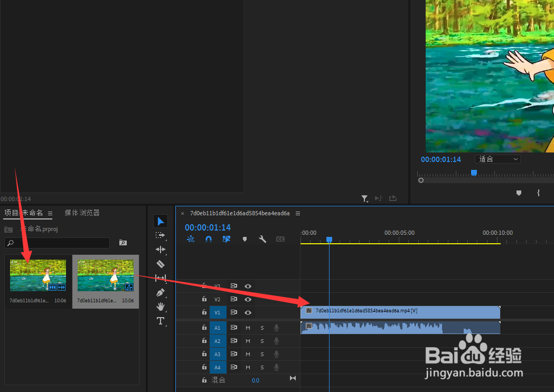Toggle track targeting A4
Image resolution: width=554 pixels, height=392 pixels.
(x=217, y=367)
